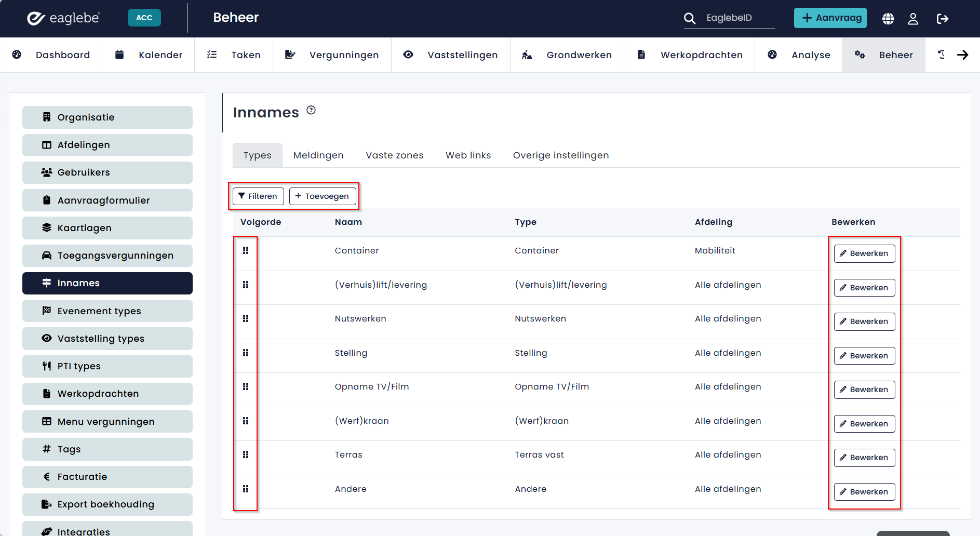
Task: Grab the drag handle in the Terras row
Action: pyautogui.click(x=246, y=454)
